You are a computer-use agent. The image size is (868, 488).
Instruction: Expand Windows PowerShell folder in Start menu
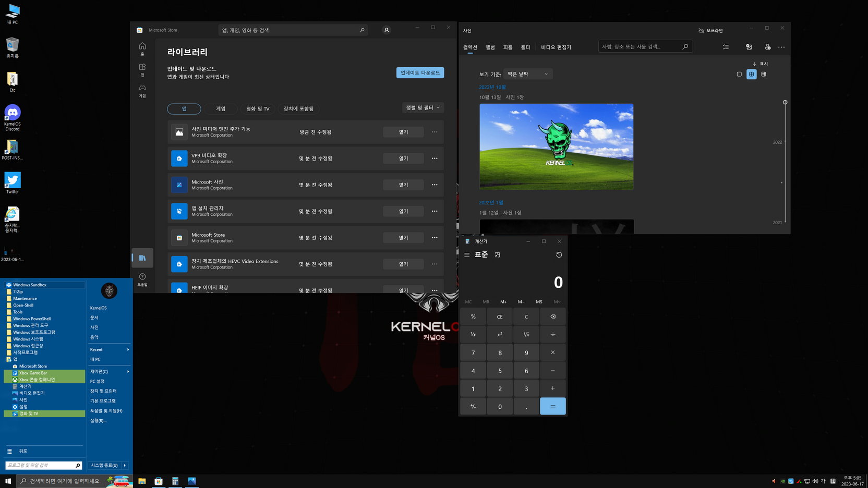[32, 319]
